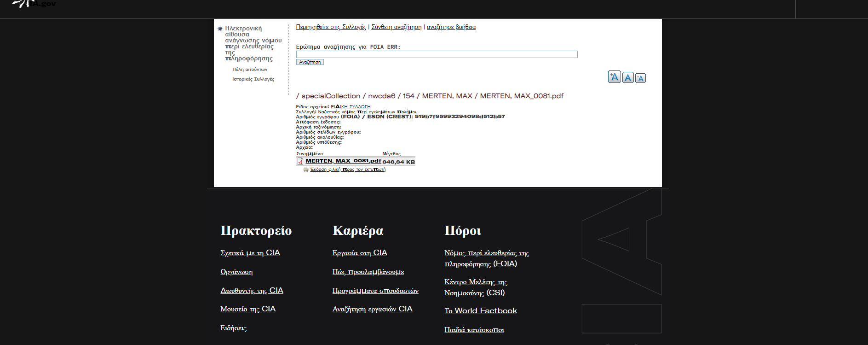Select Ιστορικές Συλλογές in the sidebar
Viewport: 868px width, 345px height.
pos(253,79)
